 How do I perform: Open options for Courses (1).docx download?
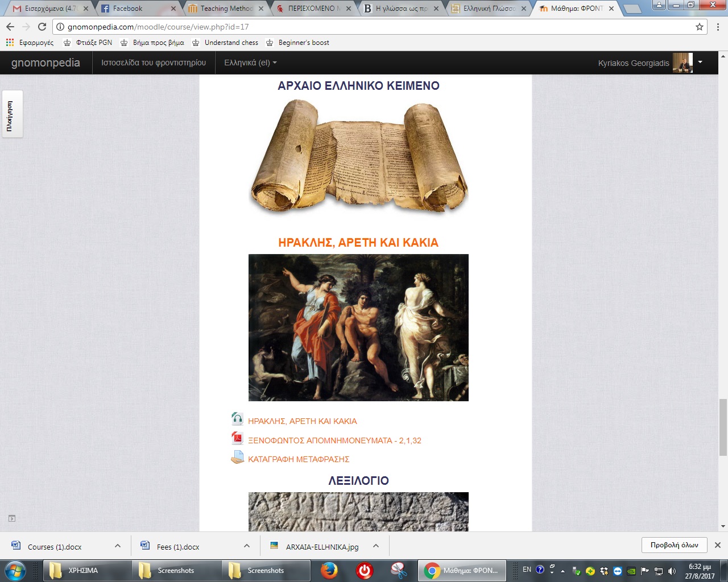(118, 546)
